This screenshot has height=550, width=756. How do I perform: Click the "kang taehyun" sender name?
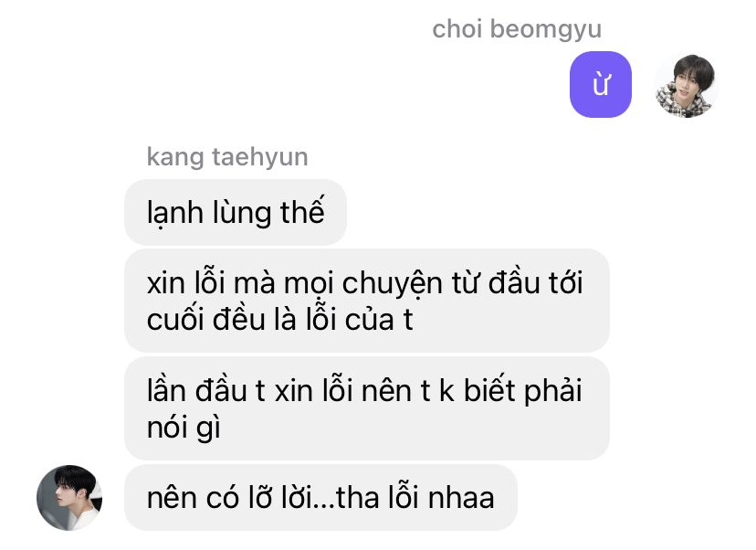pos(227,157)
